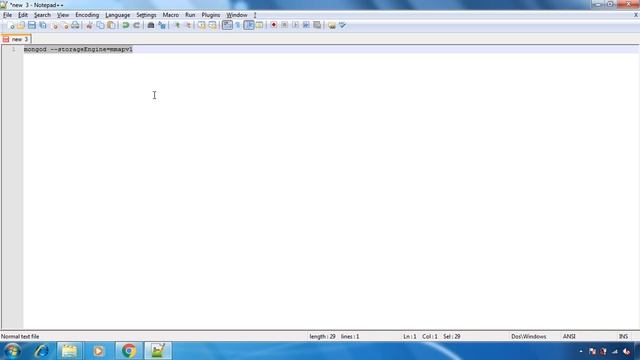Screen dimensions: 640x360
Task: Click the Sync horizontal scrolling icon
Action: tap(212, 25)
